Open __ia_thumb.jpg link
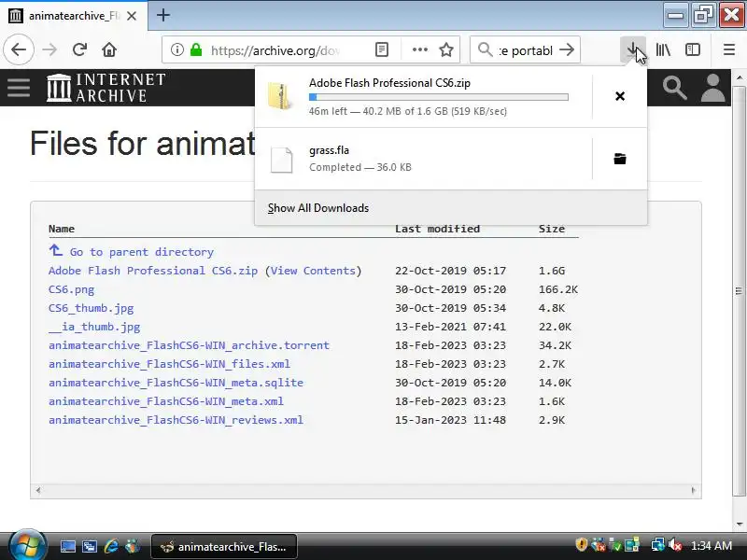Viewport: 747px width, 560px height. point(94,327)
